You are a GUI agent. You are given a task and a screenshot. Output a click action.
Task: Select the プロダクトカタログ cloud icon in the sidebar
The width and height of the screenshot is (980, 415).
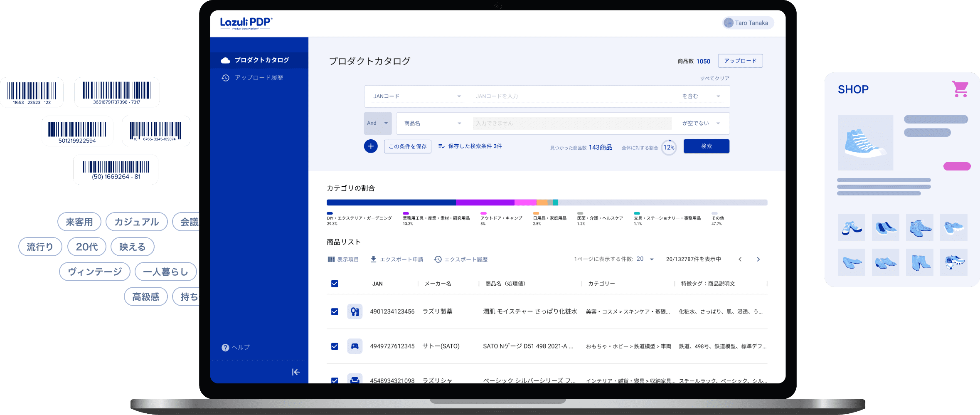[226, 60]
